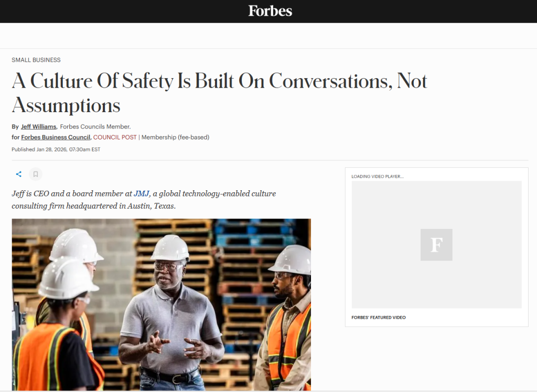
Task: Click the workers in hard hats photo
Action: click(x=161, y=304)
